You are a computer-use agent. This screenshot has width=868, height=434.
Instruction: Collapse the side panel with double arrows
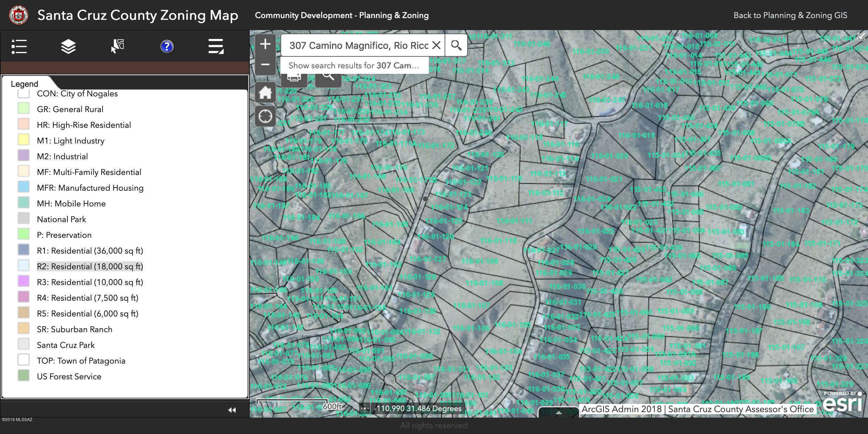click(232, 410)
